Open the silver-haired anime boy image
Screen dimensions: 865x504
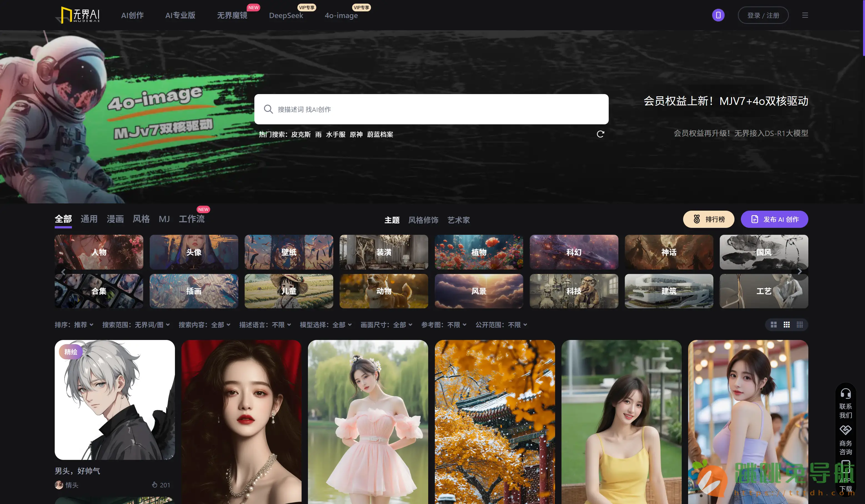pos(115,400)
